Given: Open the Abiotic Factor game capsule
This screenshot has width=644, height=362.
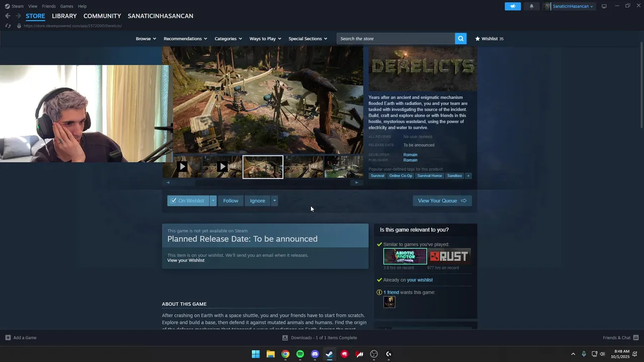Looking at the screenshot, I should pyautogui.click(x=405, y=256).
